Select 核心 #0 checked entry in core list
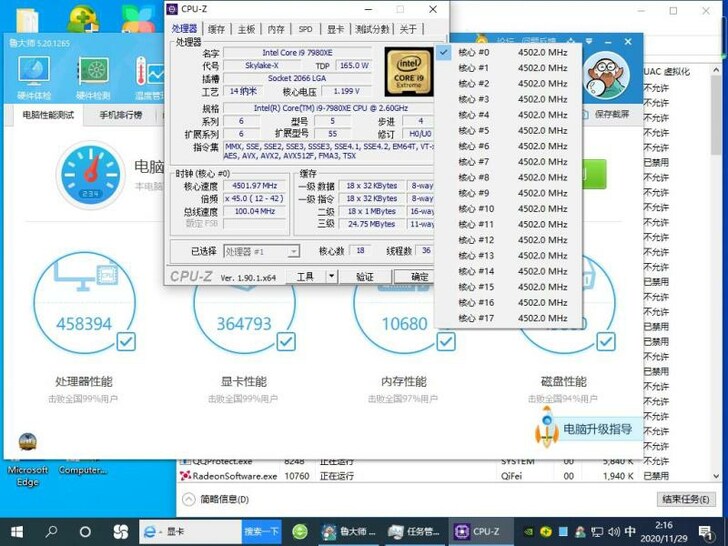The height and width of the screenshot is (546, 728). [508, 52]
